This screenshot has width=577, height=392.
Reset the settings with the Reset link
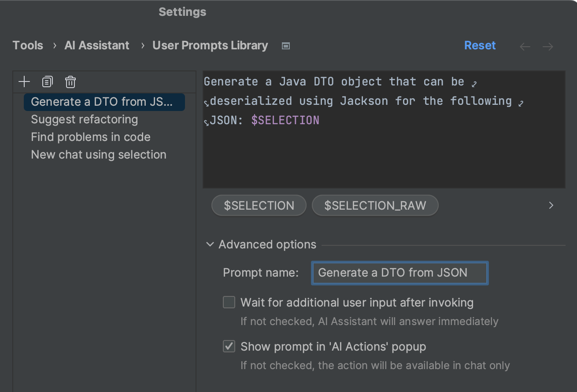(480, 45)
